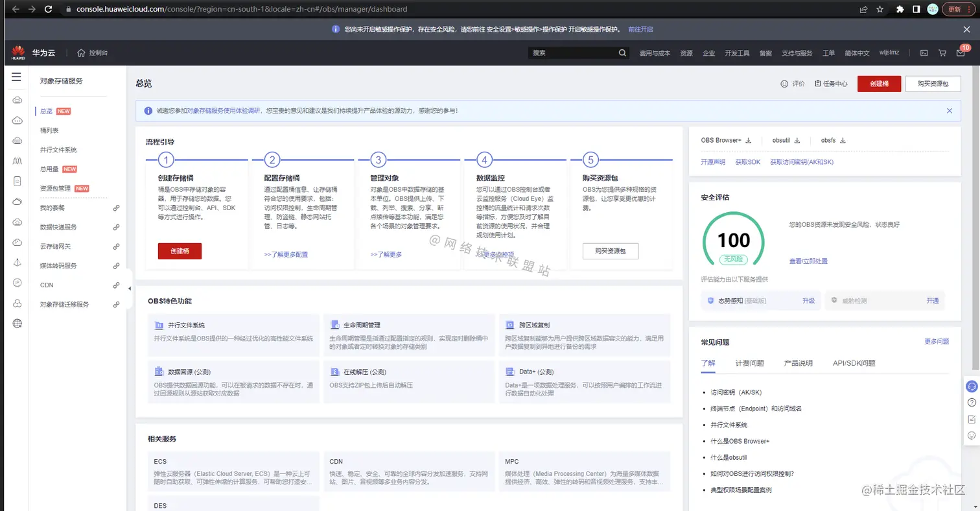This screenshot has width=980, height=511.
Task: Download obsfs via its download icon
Action: (x=843, y=140)
